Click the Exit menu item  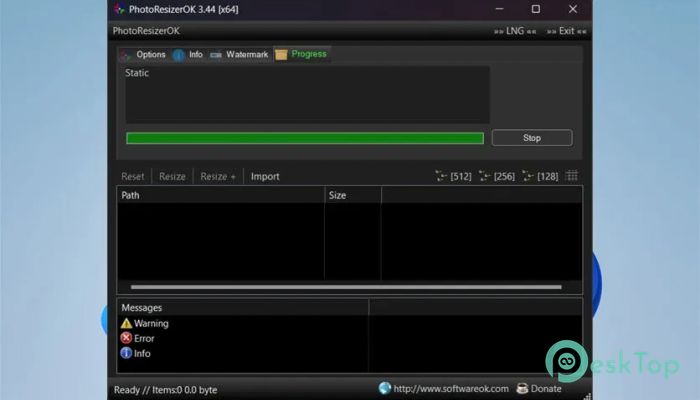[x=567, y=31]
